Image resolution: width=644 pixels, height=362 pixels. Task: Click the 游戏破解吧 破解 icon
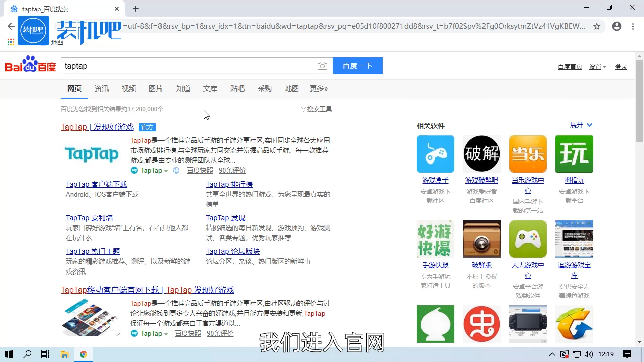point(481,154)
